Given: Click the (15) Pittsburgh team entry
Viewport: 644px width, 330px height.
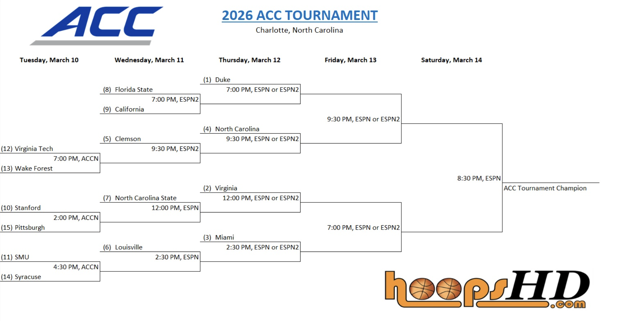Looking at the screenshot, I should (23, 228).
